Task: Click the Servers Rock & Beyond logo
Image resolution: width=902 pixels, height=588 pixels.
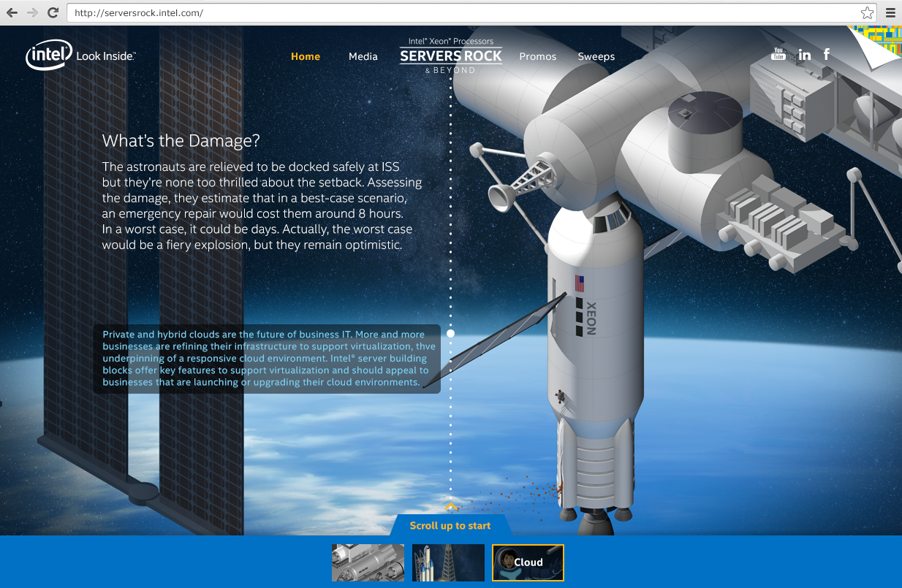Action: click(451, 56)
